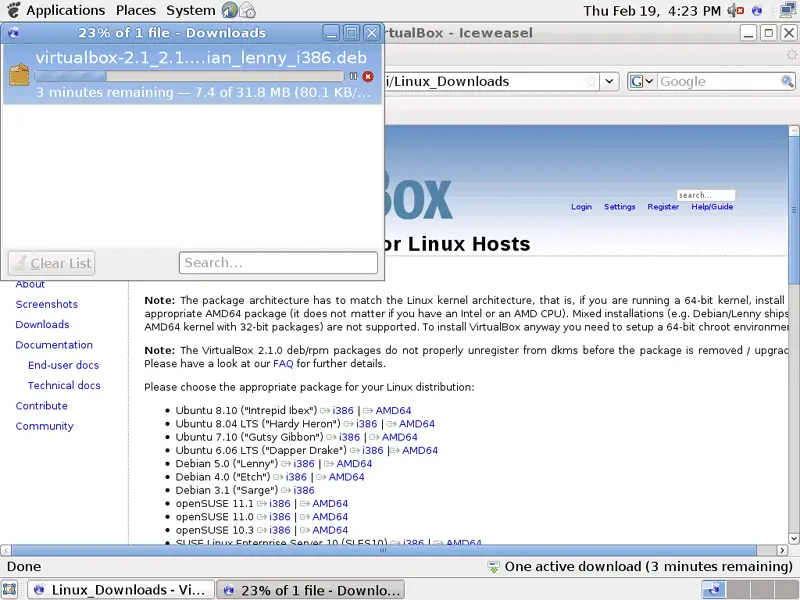Open Technical docs link
The width and height of the screenshot is (800, 600).
pyautogui.click(x=64, y=386)
